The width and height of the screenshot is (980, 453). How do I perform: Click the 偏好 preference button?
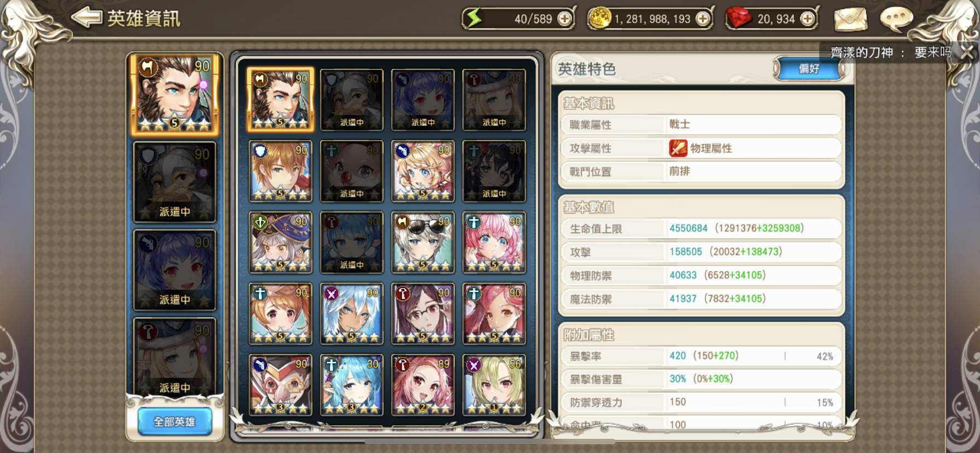808,69
